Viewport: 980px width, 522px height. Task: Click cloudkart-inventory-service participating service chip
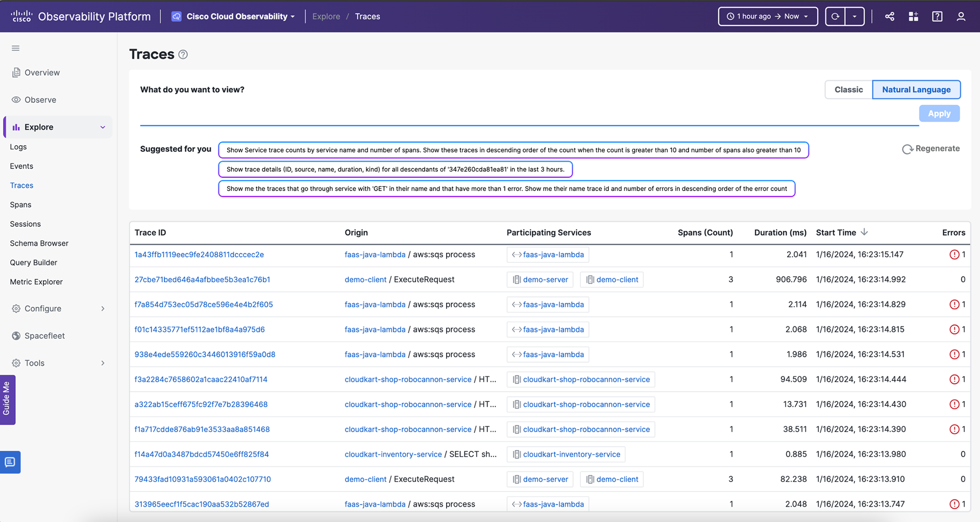(x=566, y=454)
